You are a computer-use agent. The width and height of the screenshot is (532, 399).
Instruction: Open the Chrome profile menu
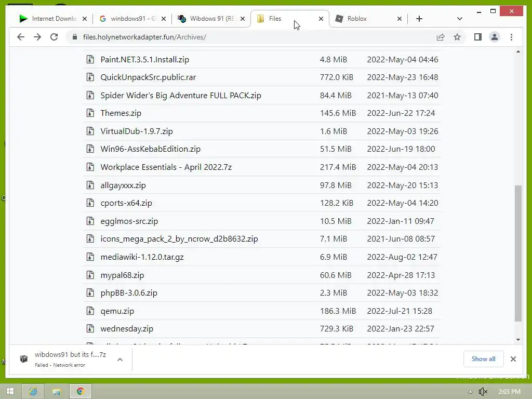[495, 37]
